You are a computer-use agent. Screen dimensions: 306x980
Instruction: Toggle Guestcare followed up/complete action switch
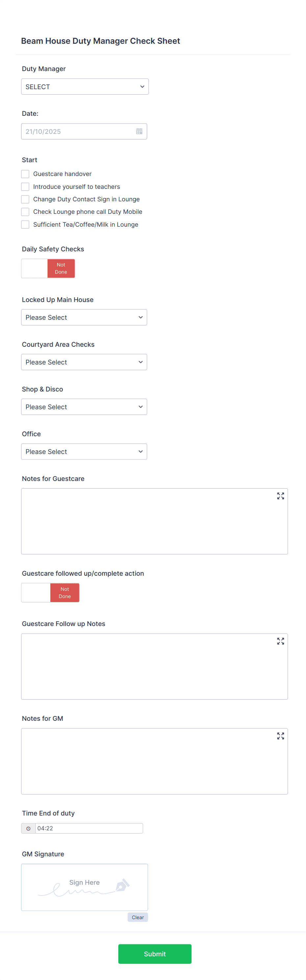coord(36,592)
